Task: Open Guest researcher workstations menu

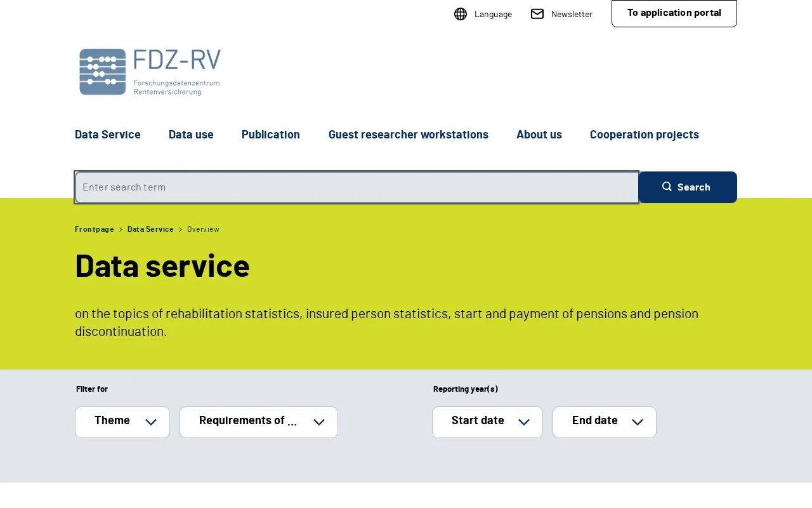Action: pyautogui.click(x=409, y=135)
